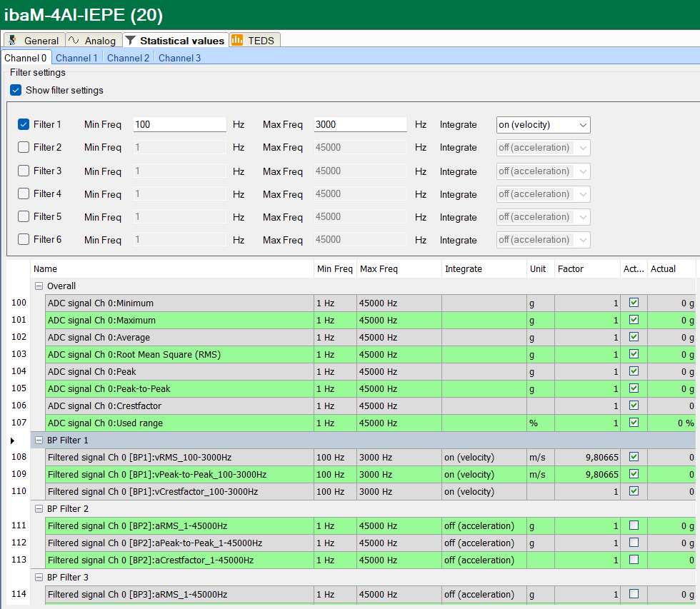Screen dimensions: 700x609
Task: Enable Active checkbox for aRMS_1-45000Hz BP2 row
Action: pyautogui.click(x=634, y=525)
